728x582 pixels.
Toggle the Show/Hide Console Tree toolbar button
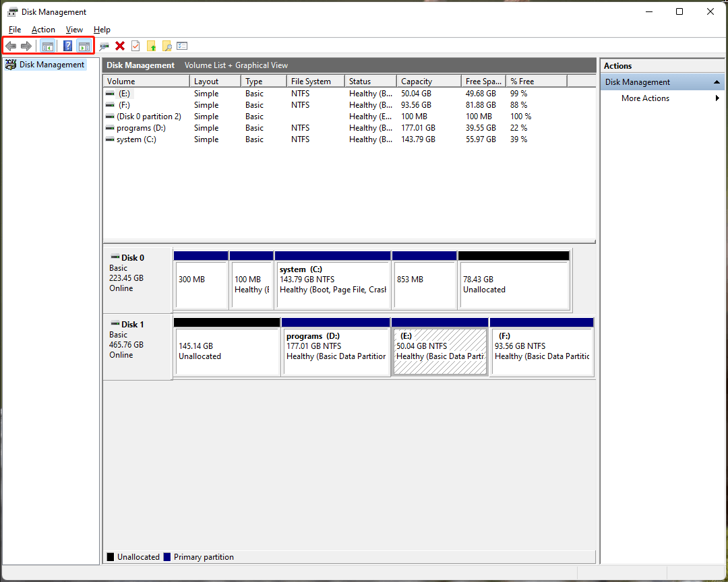coord(47,46)
